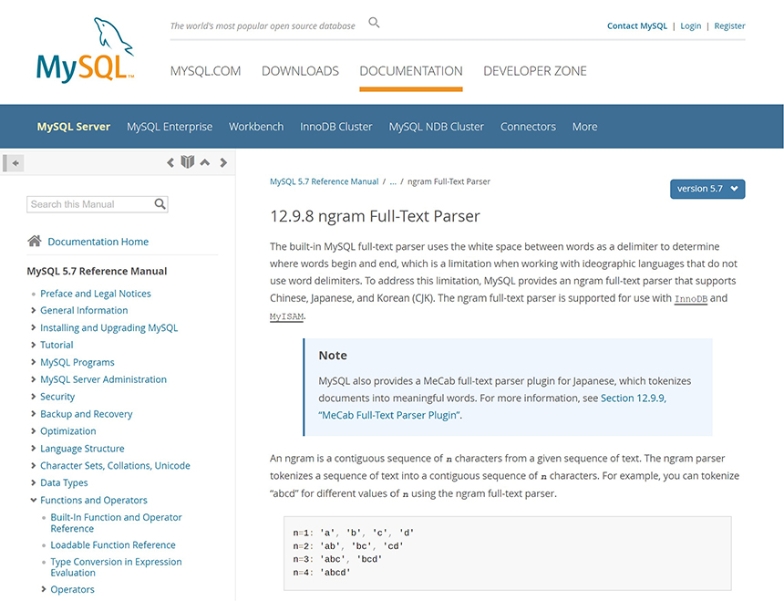Expand the Operators subsection
Screen dimensions: 784x601
(44, 590)
